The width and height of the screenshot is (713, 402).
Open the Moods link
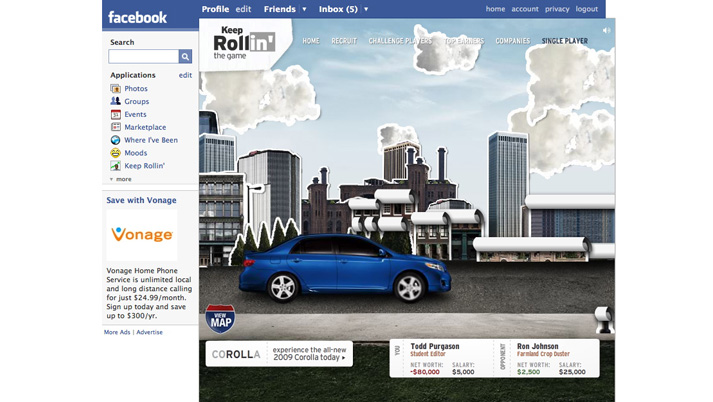click(136, 153)
